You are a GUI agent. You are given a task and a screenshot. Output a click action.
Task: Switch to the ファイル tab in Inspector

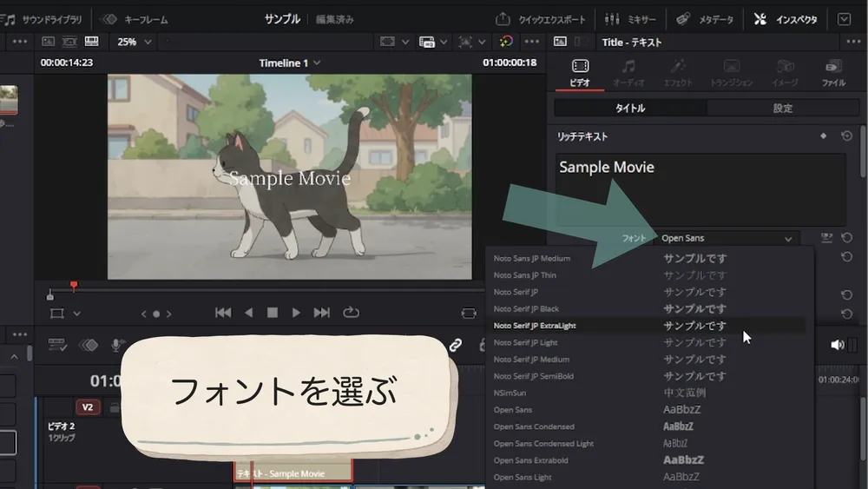click(x=833, y=73)
